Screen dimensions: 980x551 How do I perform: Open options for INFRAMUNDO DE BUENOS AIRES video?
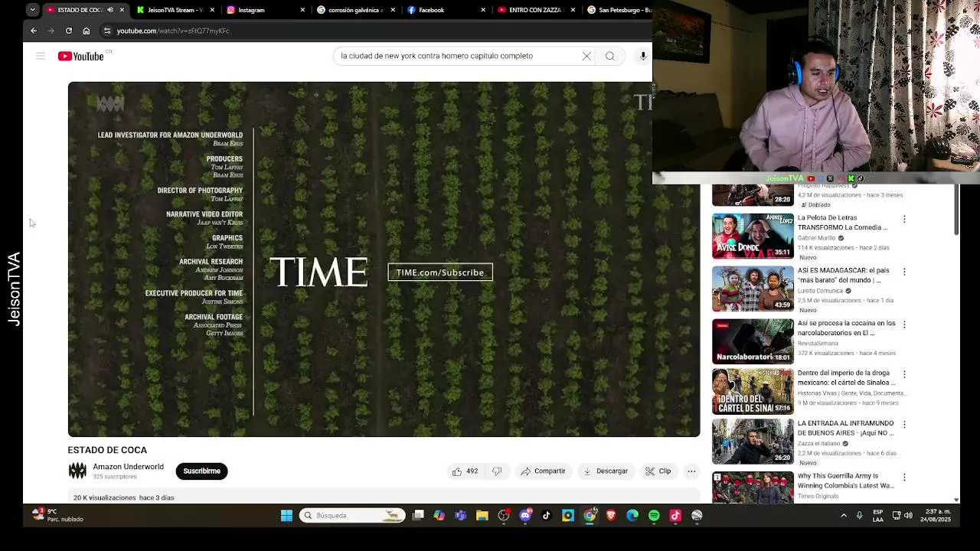pos(904,424)
